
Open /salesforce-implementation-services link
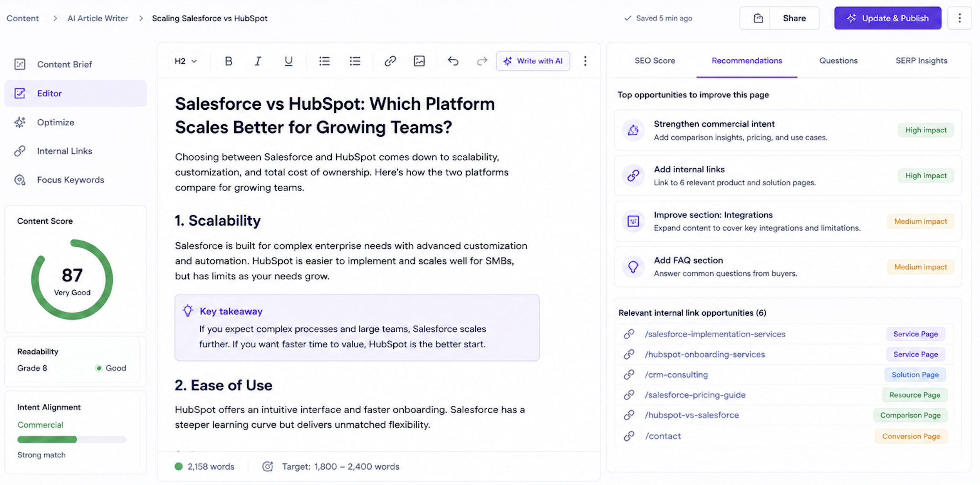point(715,334)
